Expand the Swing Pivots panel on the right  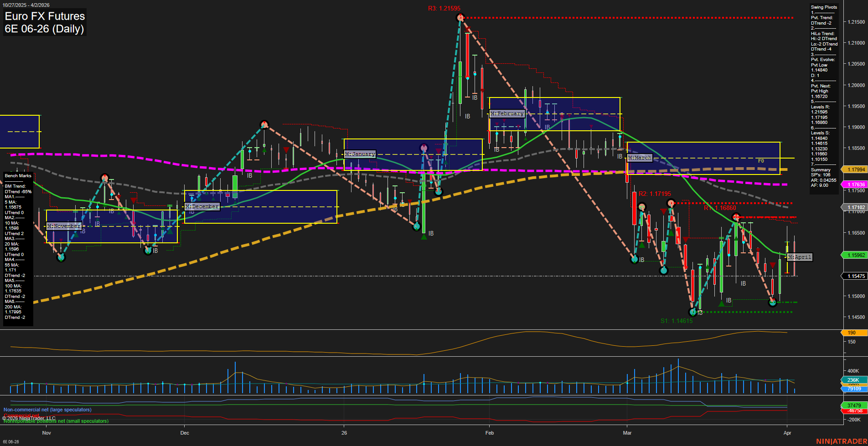point(824,7)
